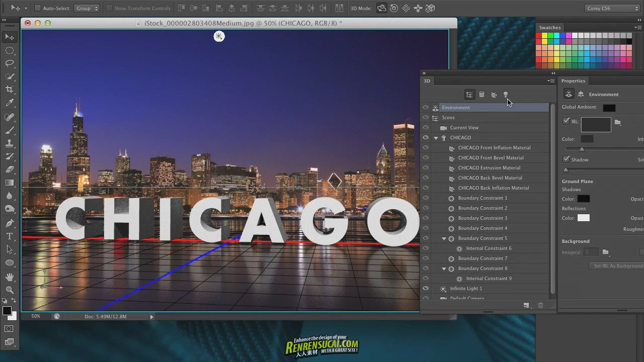Click the Global Ambient color swatch
Screen dimensions: 644x362
point(609,108)
